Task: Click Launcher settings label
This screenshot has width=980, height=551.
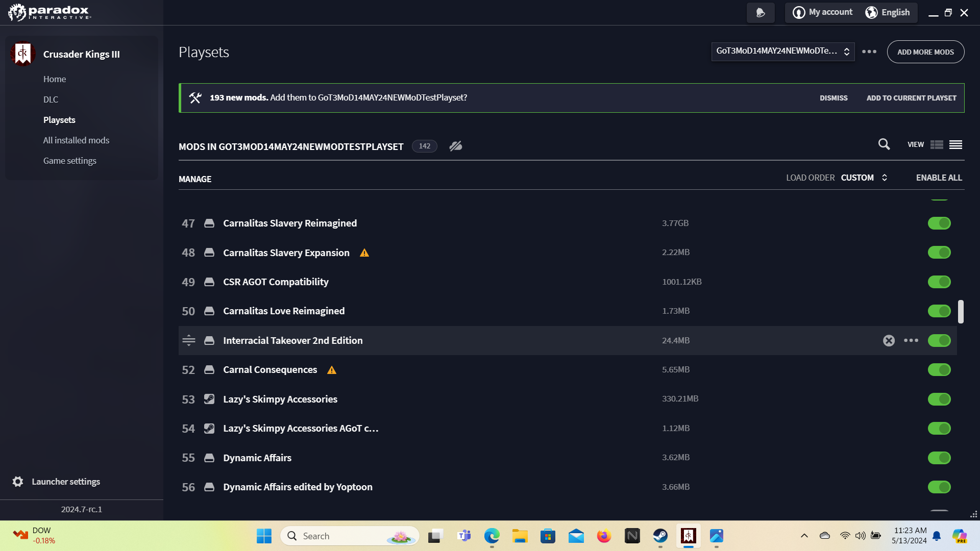Action: (66, 482)
